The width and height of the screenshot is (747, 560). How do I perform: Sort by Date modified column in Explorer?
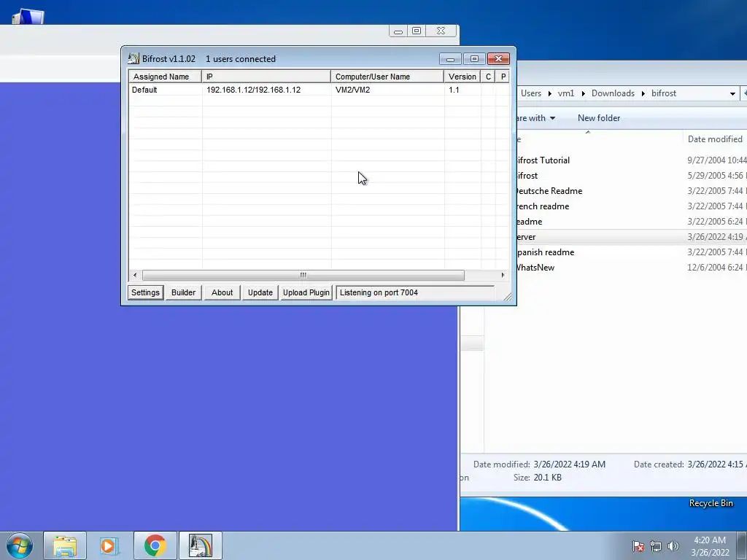715,139
